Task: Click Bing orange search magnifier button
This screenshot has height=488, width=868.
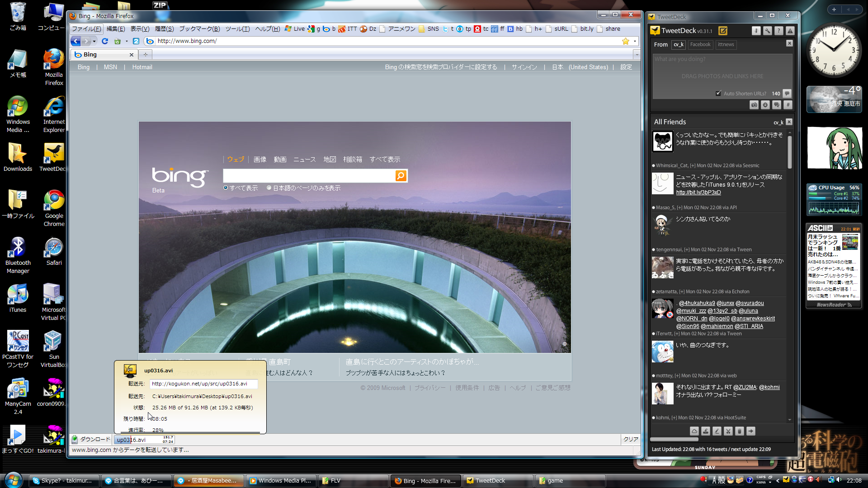Action: click(x=401, y=176)
